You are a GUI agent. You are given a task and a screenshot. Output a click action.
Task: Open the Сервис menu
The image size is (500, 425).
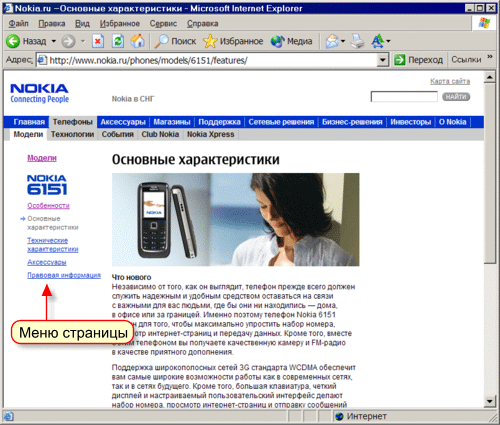(x=163, y=24)
